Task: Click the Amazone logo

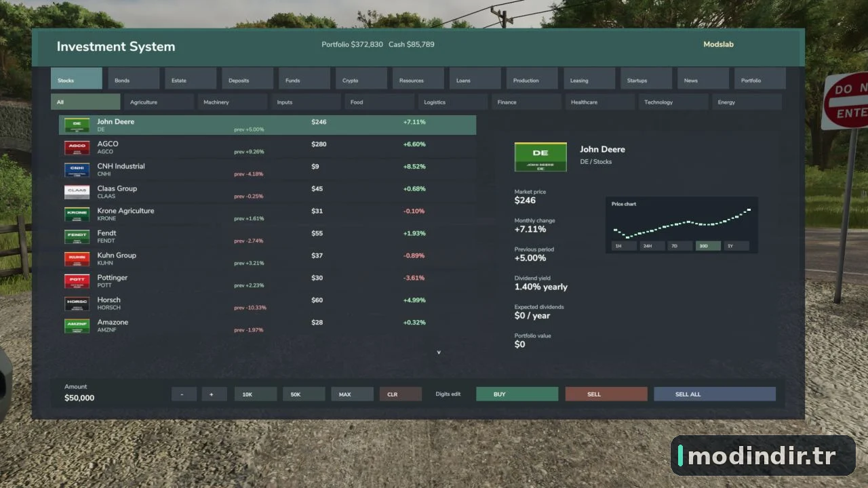Action: [77, 326]
